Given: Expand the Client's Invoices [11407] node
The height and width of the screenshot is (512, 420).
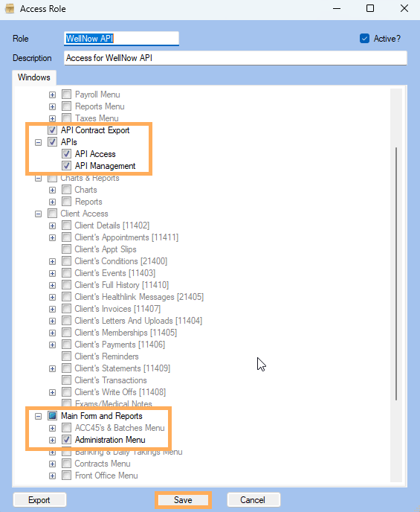Looking at the screenshot, I should pos(52,309).
